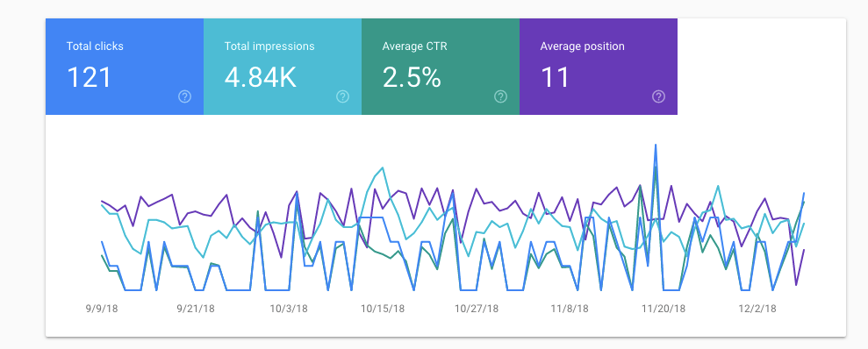
Task: Toggle the Total impressions metric card
Action: click(283, 67)
